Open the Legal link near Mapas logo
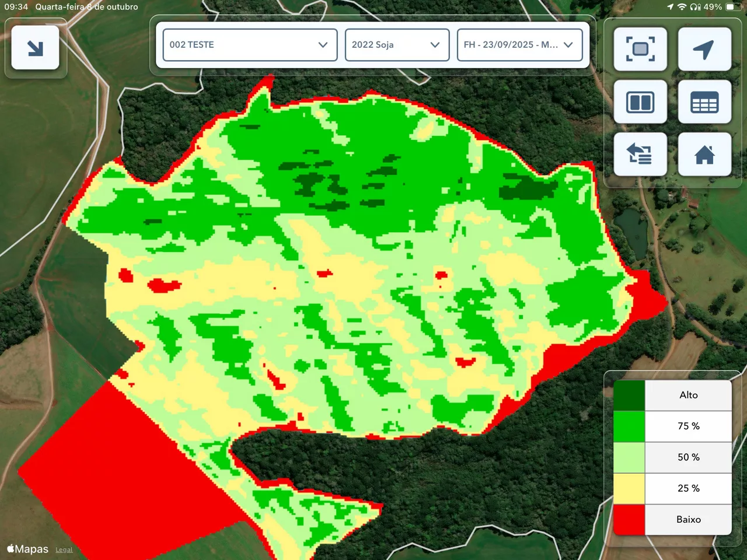Viewport: 747px width, 560px height. (64, 550)
